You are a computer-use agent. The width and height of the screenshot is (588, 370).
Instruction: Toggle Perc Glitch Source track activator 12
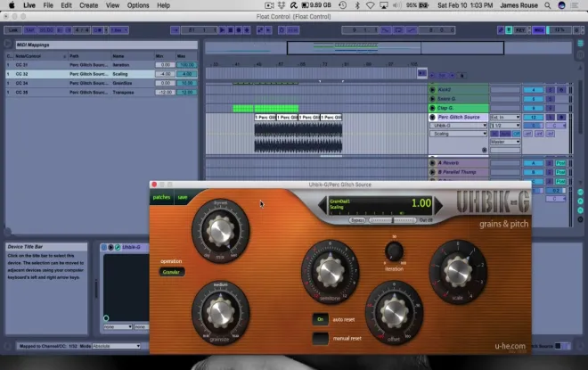[534, 117]
